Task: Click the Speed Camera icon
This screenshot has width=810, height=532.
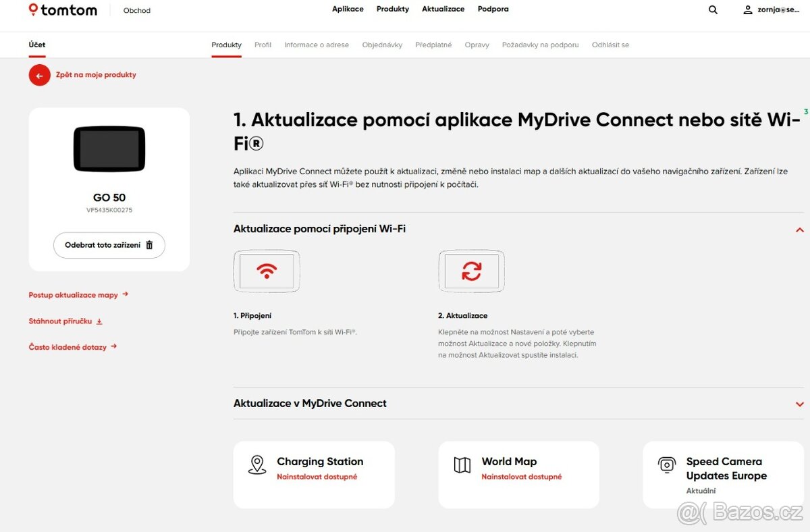Action: click(x=667, y=464)
